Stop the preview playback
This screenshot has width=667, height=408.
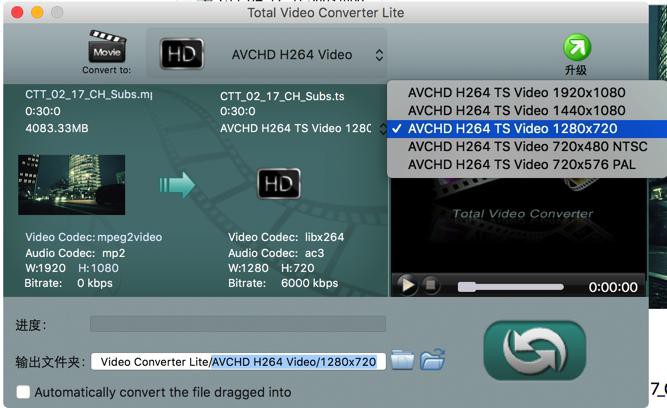pos(430,285)
